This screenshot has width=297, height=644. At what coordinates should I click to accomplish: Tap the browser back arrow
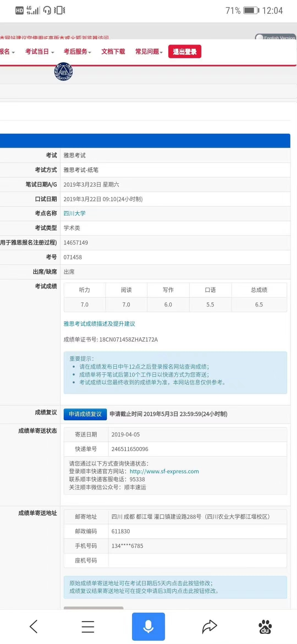point(34,627)
